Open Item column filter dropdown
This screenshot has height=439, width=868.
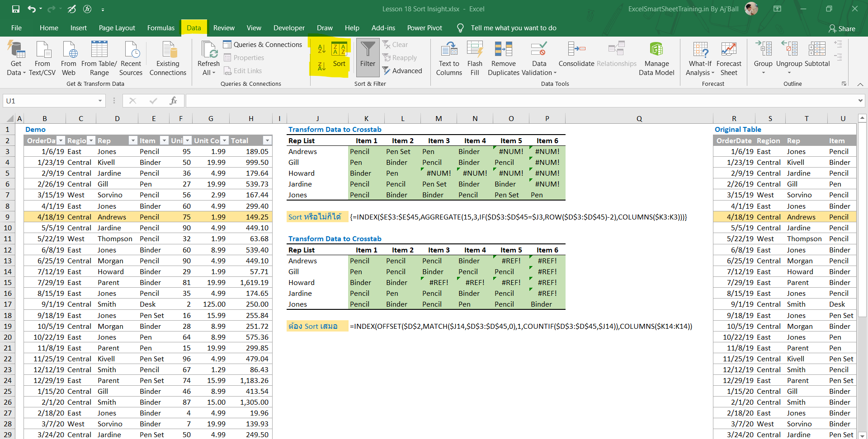pos(165,141)
